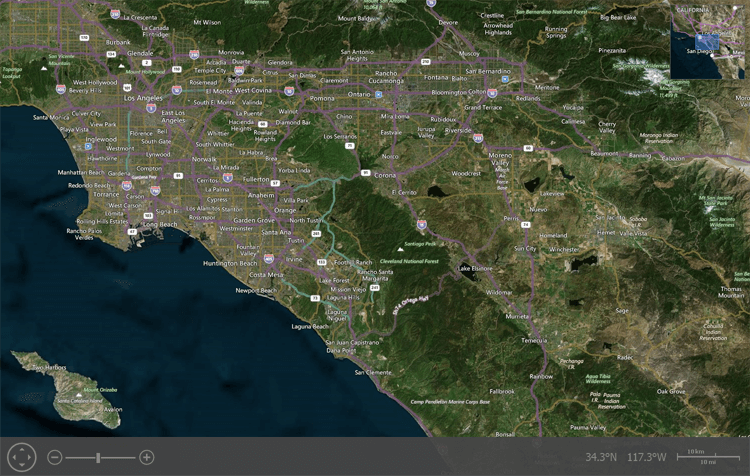Click the Huntington Beach label

pyautogui.click(x=230, y=263)
